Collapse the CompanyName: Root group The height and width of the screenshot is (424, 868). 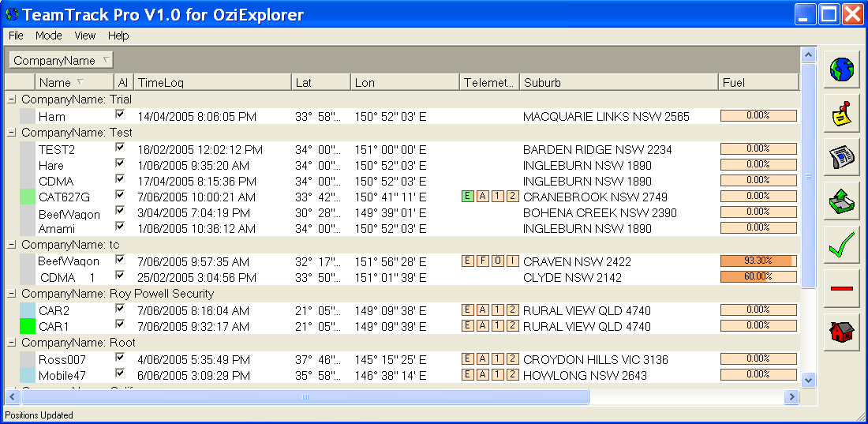coord(12,343)
